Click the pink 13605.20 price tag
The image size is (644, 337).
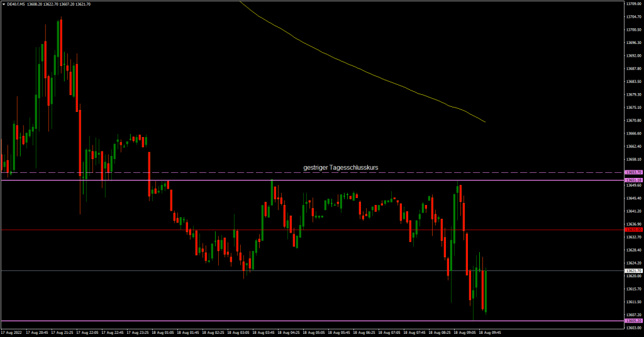point(633,321)
